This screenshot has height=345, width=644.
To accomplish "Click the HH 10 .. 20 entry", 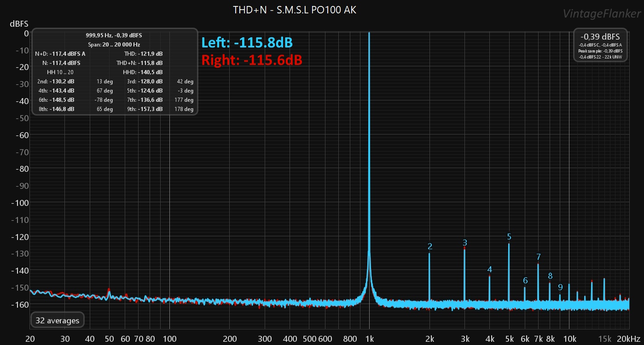I will coord(60,72).
